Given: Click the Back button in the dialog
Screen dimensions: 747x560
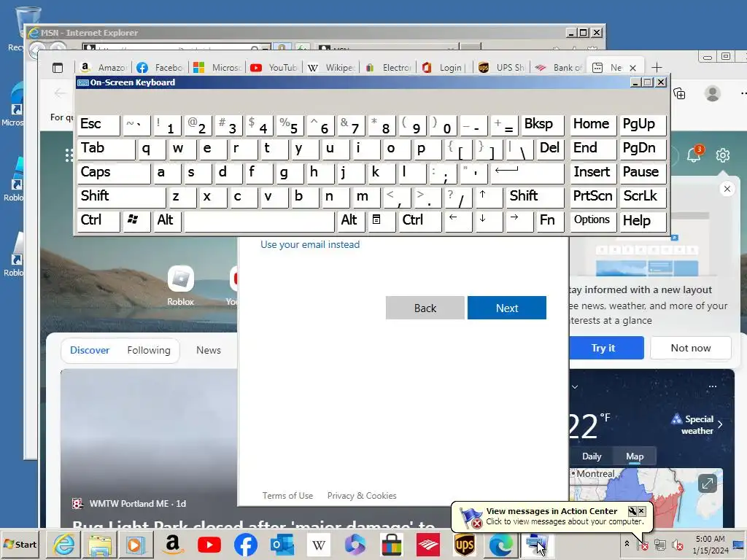Looking at the screenshot, I should pyautogui.click(x=425, y=308).
